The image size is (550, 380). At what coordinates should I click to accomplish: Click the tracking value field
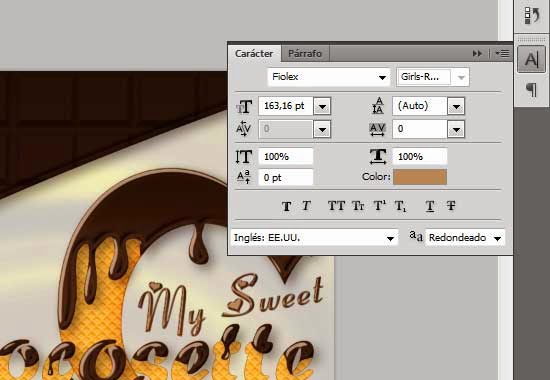[420, 129]
